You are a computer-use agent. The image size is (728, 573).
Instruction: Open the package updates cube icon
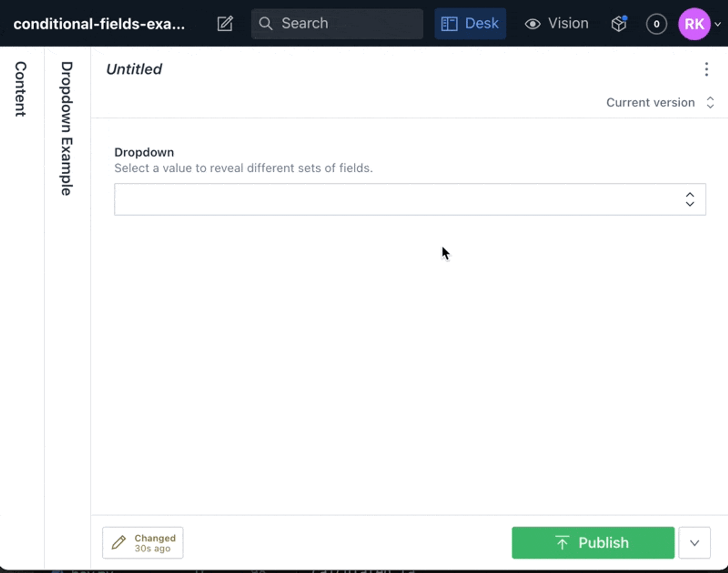(618, 24)
